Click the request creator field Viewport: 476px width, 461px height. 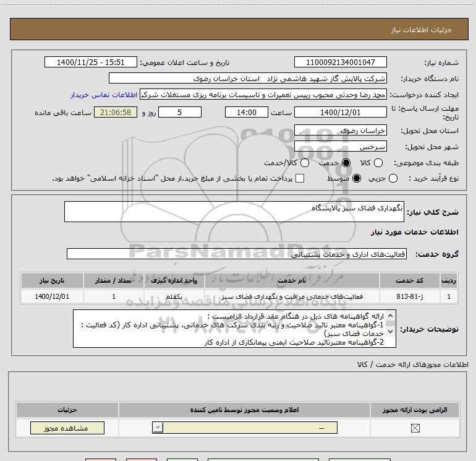pyautogui.click(x=263, y=94)
